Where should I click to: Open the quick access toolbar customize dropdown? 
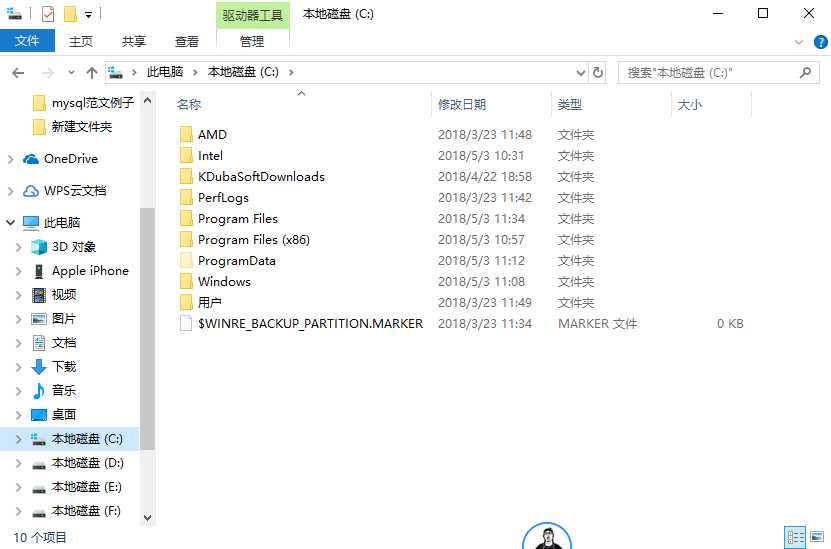tap(89, 15)
